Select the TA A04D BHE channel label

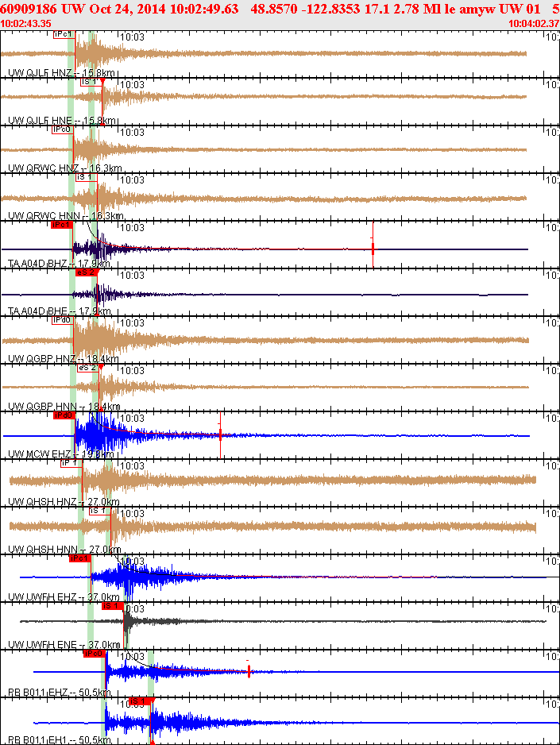tap(60, 311)
